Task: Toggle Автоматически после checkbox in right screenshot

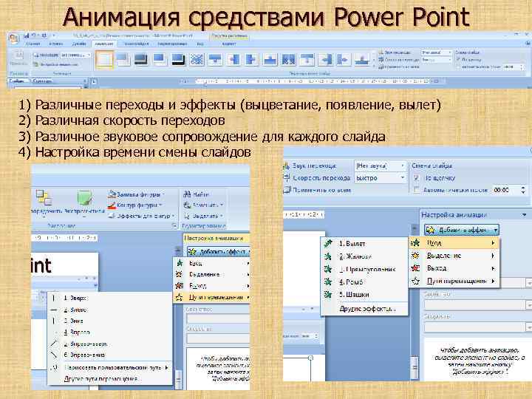Action: [416, 190]
